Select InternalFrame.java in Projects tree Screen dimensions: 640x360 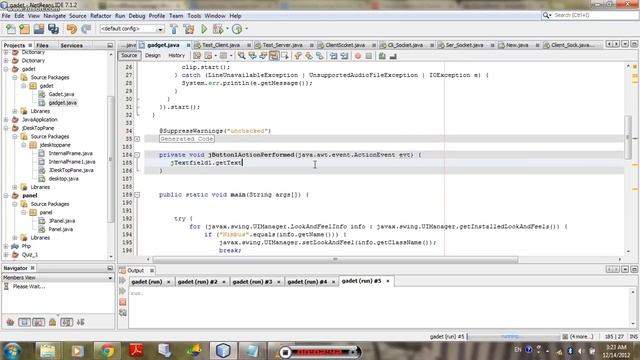[71, 153]
